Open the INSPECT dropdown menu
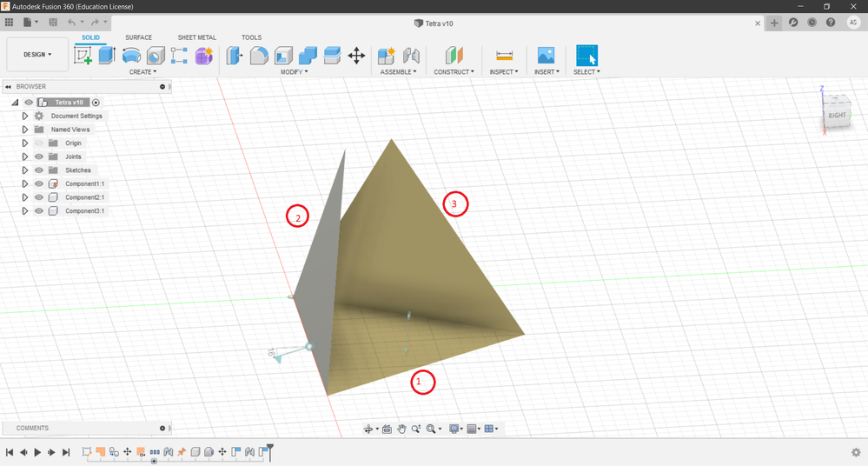 pos(504,72)
